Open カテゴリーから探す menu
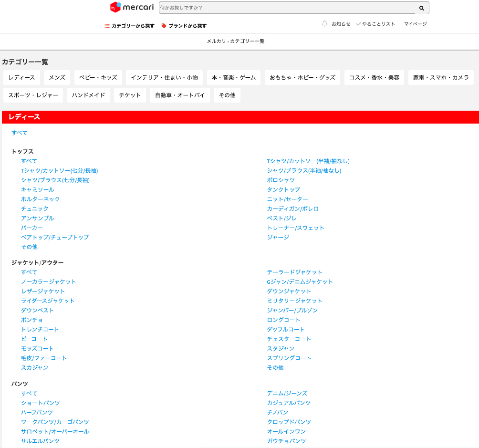Image resolution: width=479 pixels, height=448 pixels. pyautogui.click(x=133, y=26)
